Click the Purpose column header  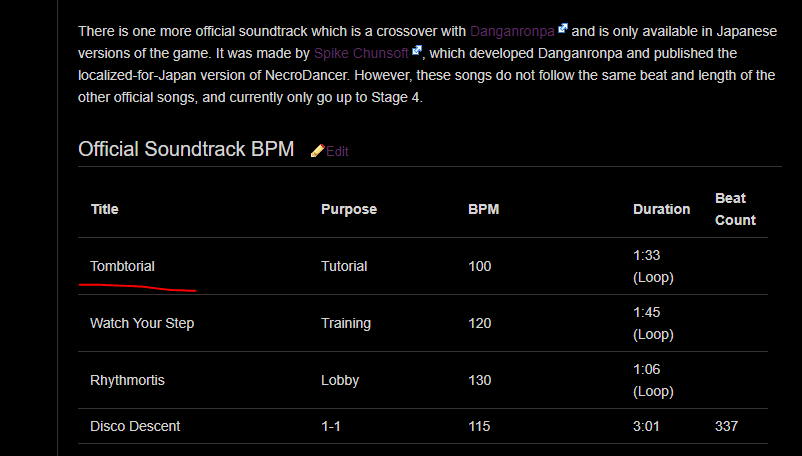pyautogui.click(x=349, y=209)
